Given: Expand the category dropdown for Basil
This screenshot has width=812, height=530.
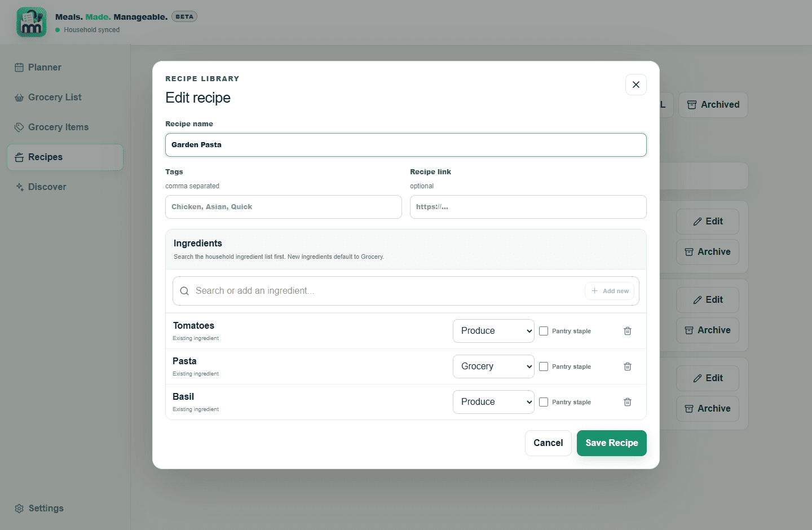Looking at the screenshot, I should [x=493, y=402].
